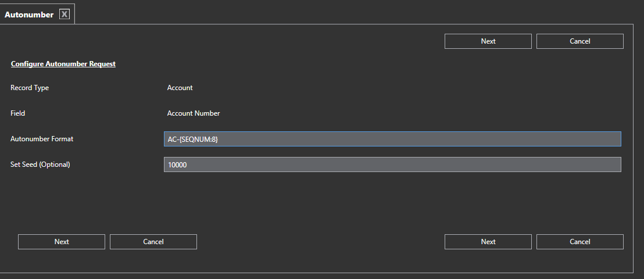Click the Record Type label
The width and height of the screenshot is (644, 279).
coord(30,88)
